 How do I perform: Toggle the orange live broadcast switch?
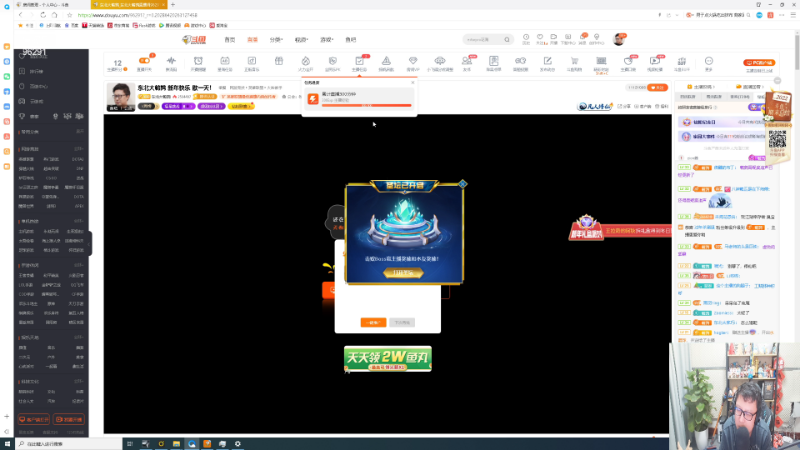[x=144, y=61]
